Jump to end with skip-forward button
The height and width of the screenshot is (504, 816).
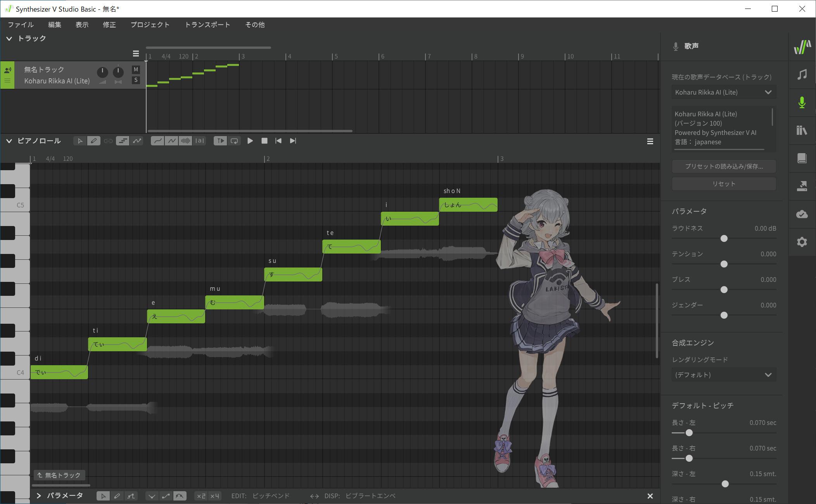293,141
